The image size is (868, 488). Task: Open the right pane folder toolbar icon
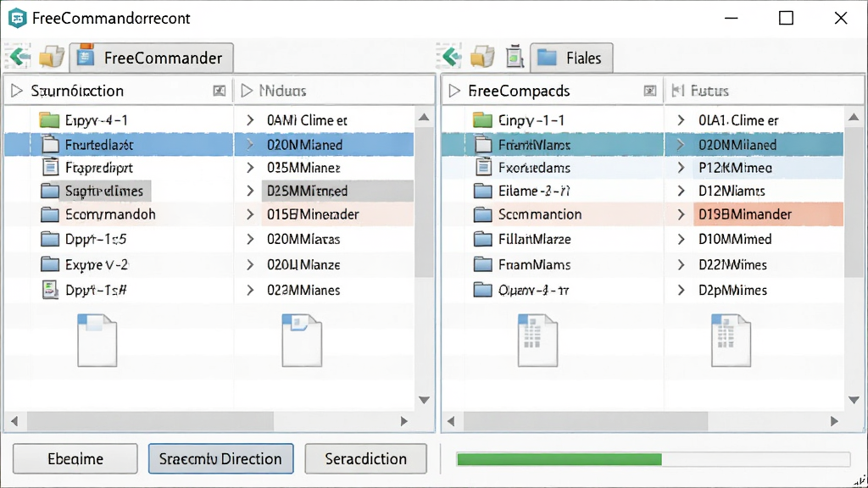(482, 57)
